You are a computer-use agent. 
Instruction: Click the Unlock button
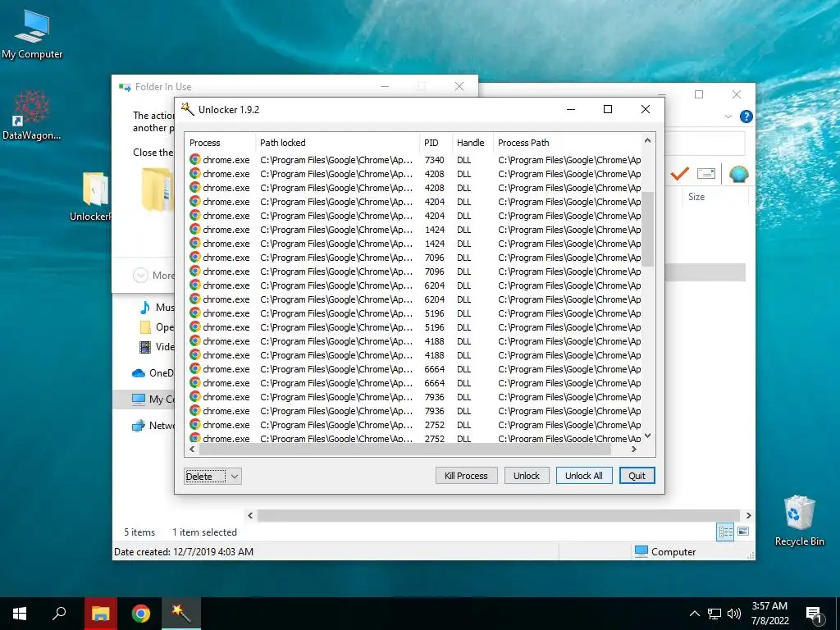527,476
